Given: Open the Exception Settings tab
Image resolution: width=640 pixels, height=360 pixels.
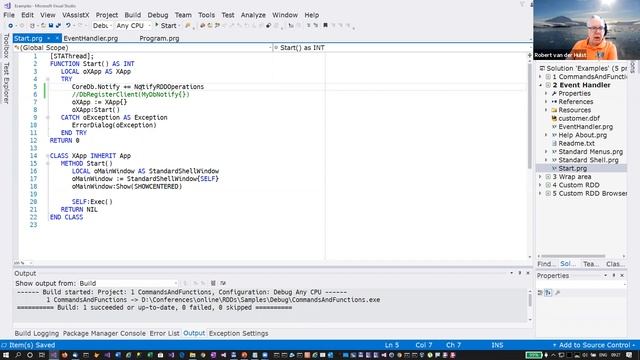Looking at the screenshot, I should (238, 333).
